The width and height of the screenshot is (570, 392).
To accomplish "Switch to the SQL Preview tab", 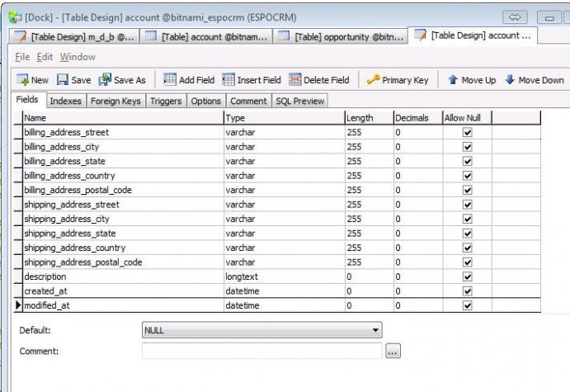I will pyautogui.click(x=299, y=102).
